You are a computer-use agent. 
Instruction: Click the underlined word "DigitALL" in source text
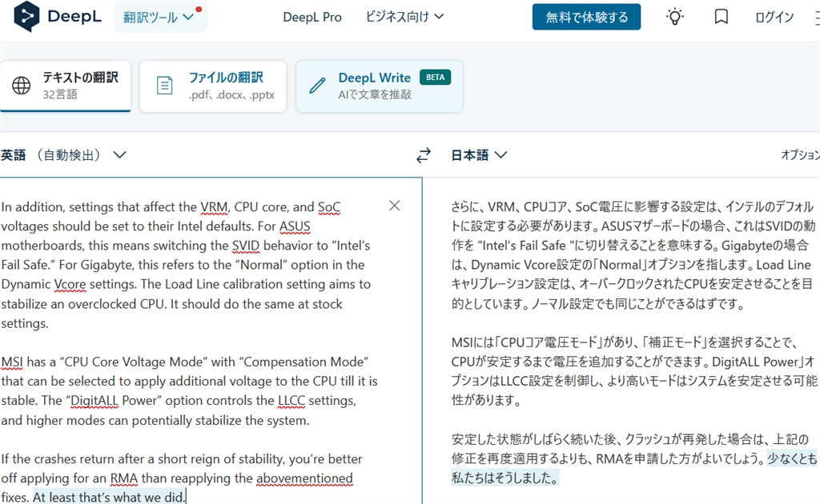click(94, 401)
